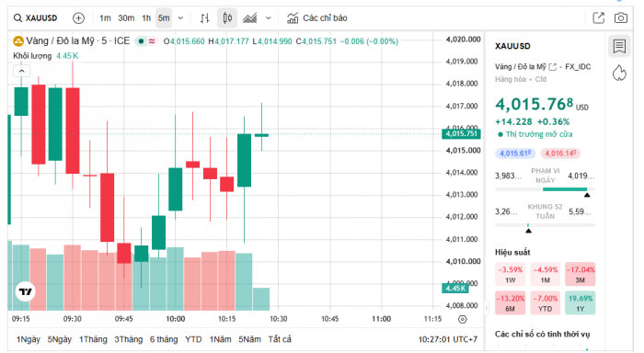This screenshot has height=353, width=644.
Task: Open the hotlist flame icon
Action: pyautogui.click(x=619, y=73)
